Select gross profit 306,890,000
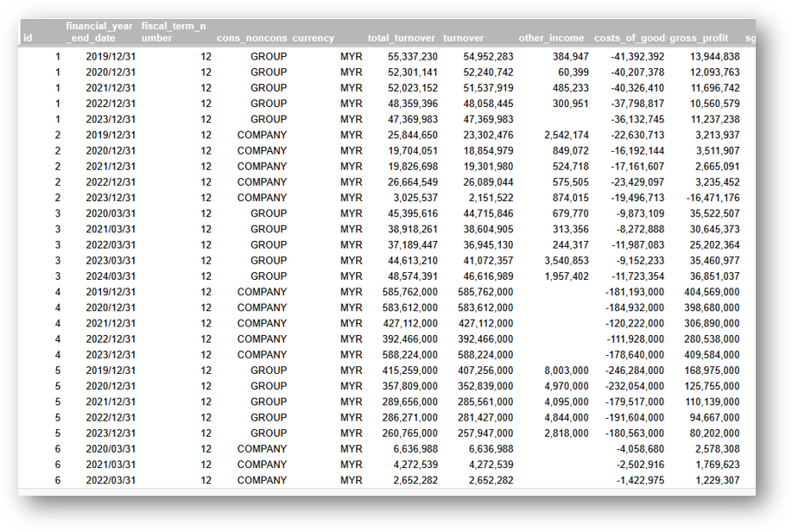This screenshot has width=792, height=532. 712,323
